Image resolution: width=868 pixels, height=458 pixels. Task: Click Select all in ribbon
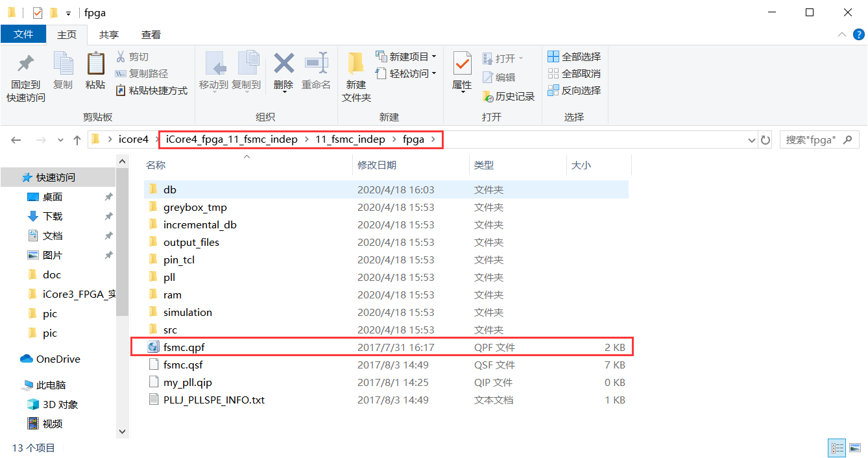pyautogui.click(x=574, y=57)
